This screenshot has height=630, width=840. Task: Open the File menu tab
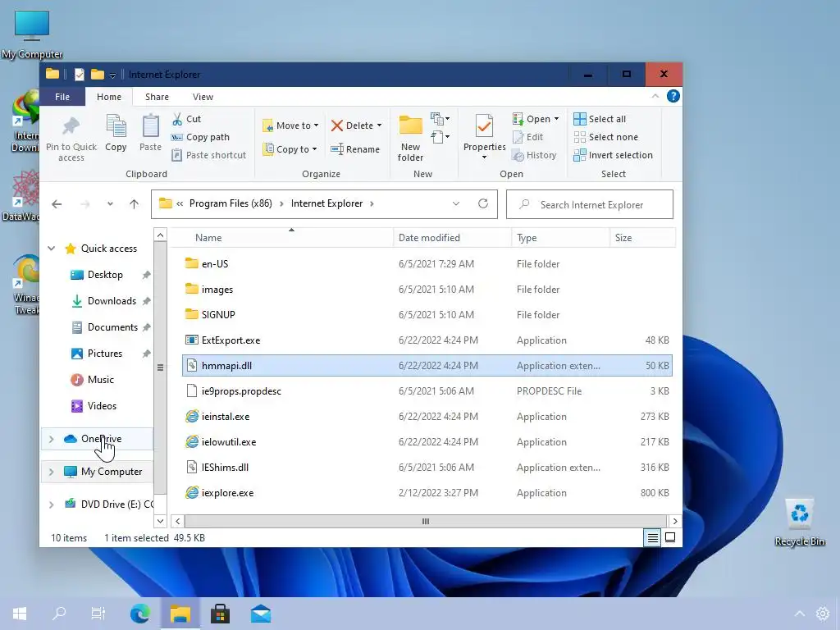point(62,97)
